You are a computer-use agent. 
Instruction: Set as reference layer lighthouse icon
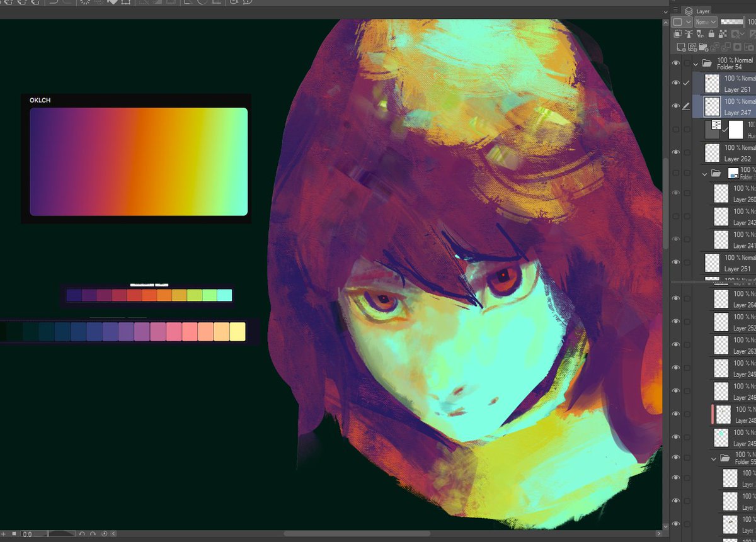(689, 33)
